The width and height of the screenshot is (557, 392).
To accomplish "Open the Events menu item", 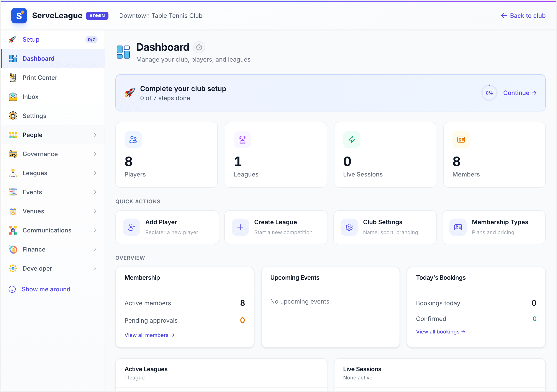I will pyautogui.click(x=53, y=192).
